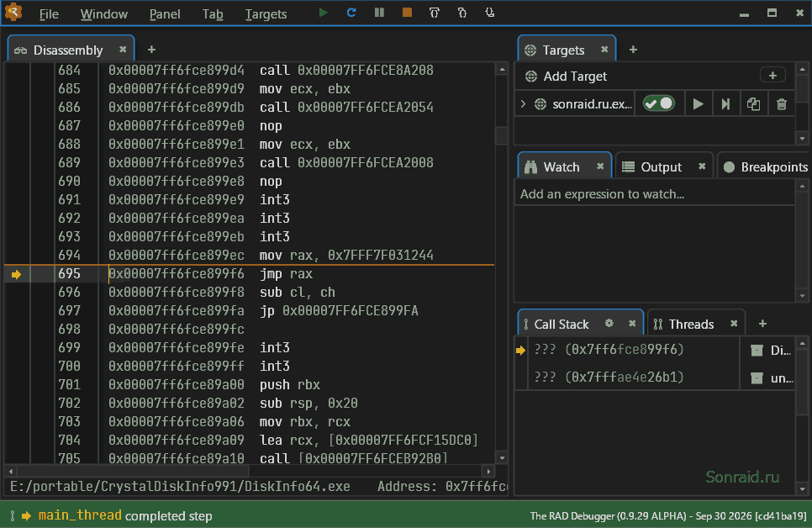Screen dimensions: 812x528
Task: Add a new tab next to Targets
Action: (x=633, y=50)
